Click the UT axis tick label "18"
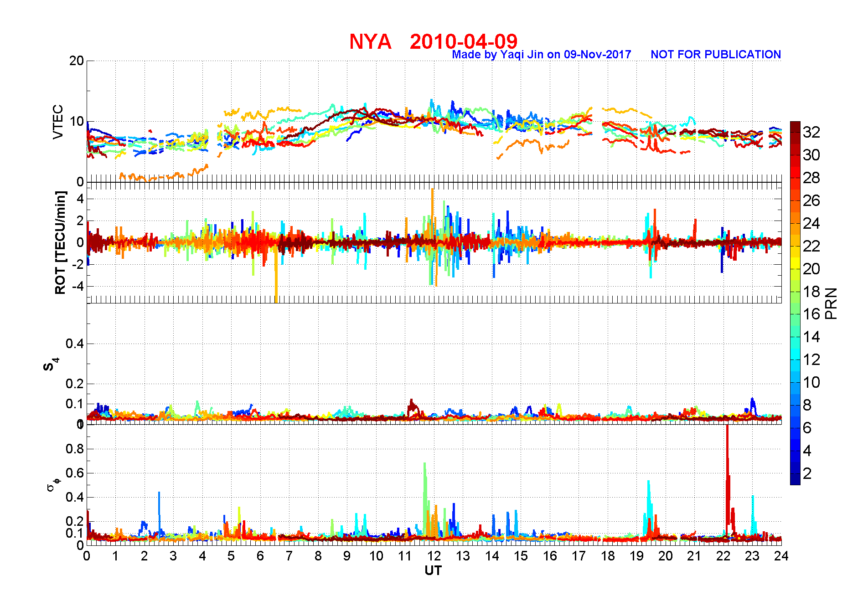868x606 pixels. pyautogui.click(x=608, y=556)
